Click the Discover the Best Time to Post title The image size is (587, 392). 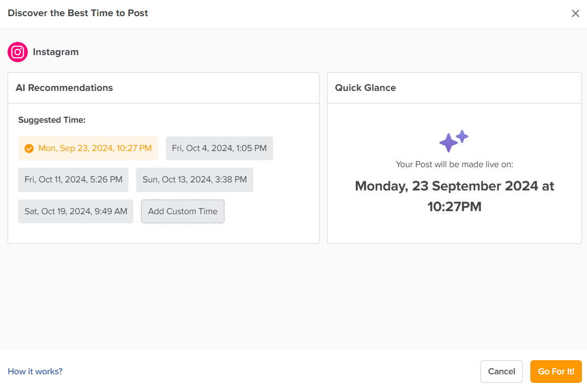click(78, 13)
